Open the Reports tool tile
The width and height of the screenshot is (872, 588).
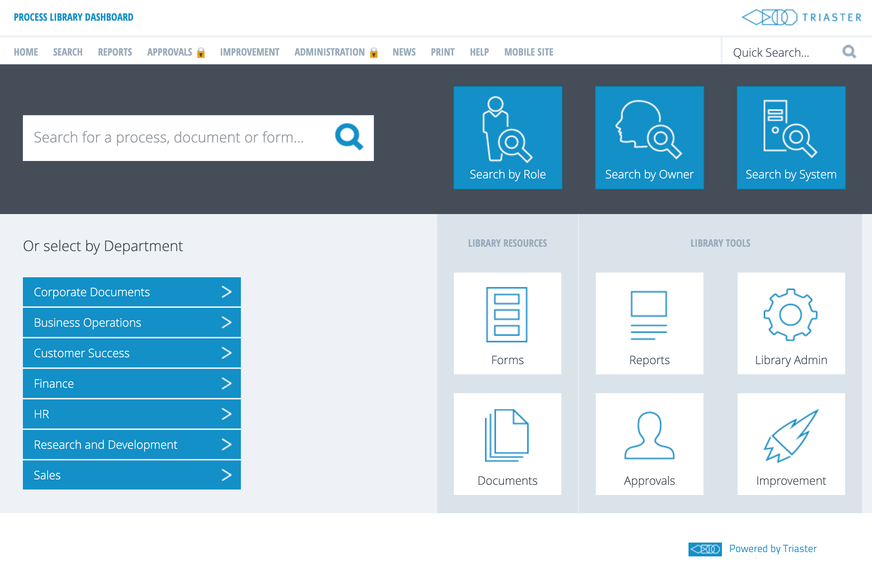(649, 323)
